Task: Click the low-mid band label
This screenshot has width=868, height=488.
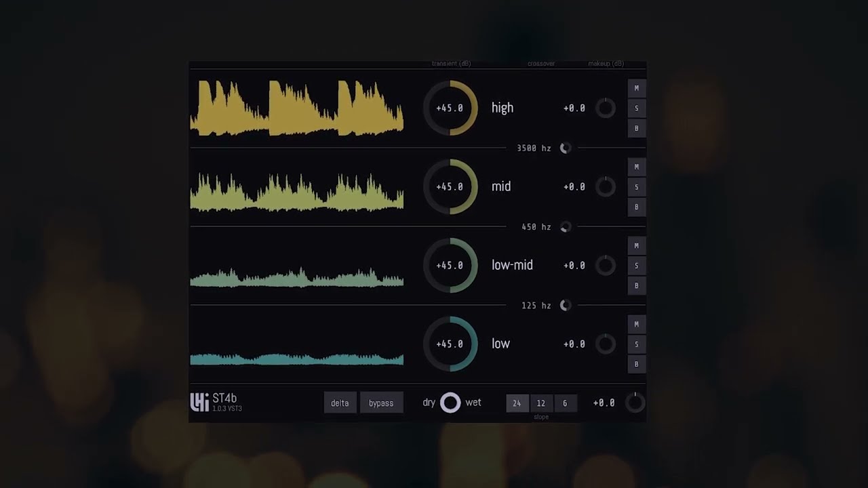Action: coord(512,265)
